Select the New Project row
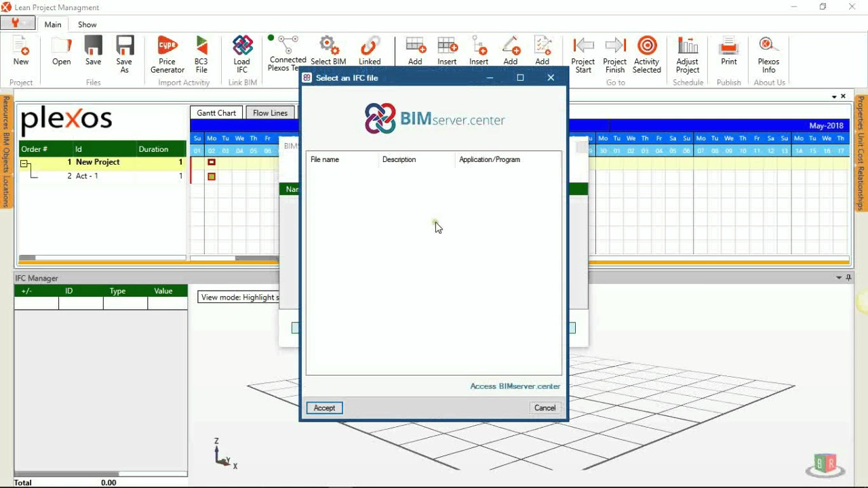The width and height of the screenshot is (868, 488). [102, 163]
